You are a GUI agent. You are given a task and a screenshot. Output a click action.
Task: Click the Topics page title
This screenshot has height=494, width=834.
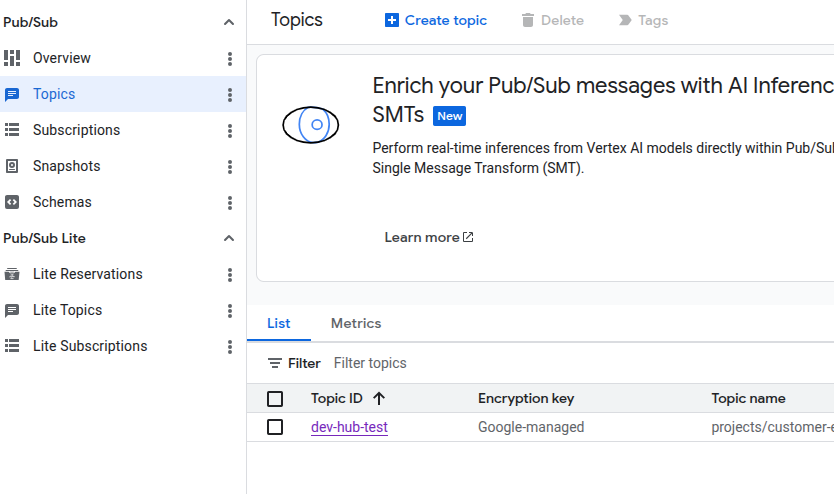pyautogui.click(x=297, y=20)
